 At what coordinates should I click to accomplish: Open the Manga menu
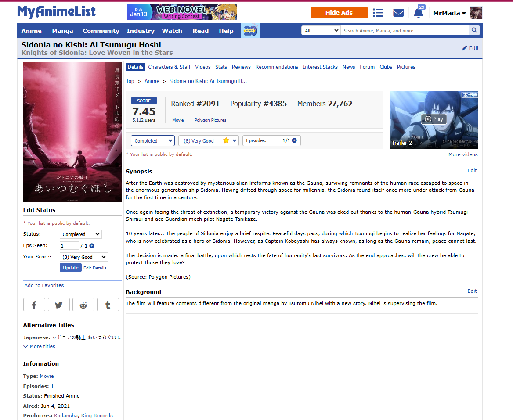pos(62,31)
